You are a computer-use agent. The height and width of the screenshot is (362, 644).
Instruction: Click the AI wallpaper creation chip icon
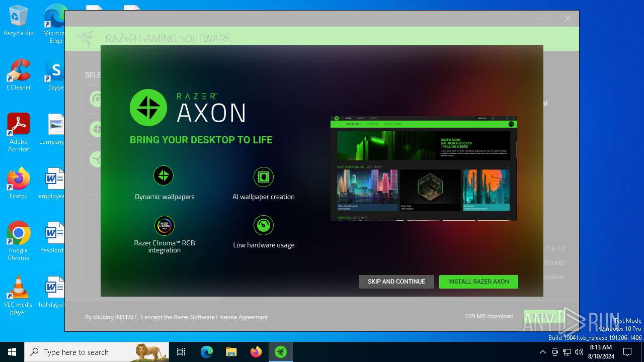[x=264, y=177]
